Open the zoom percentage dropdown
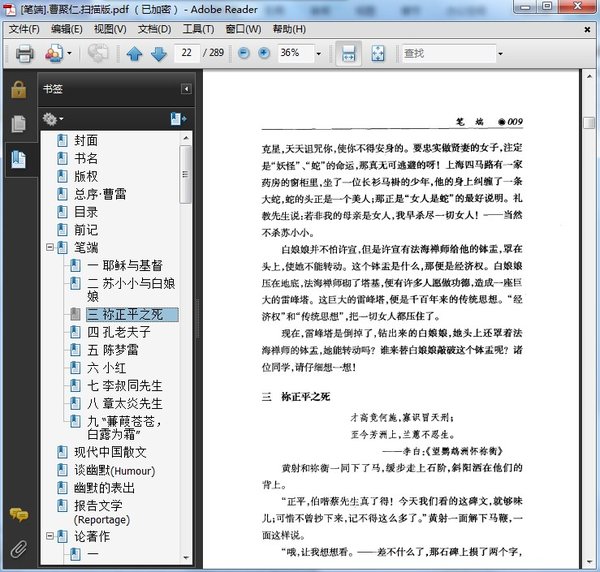This screenshot has height=572, width=600. click(319, 53)
